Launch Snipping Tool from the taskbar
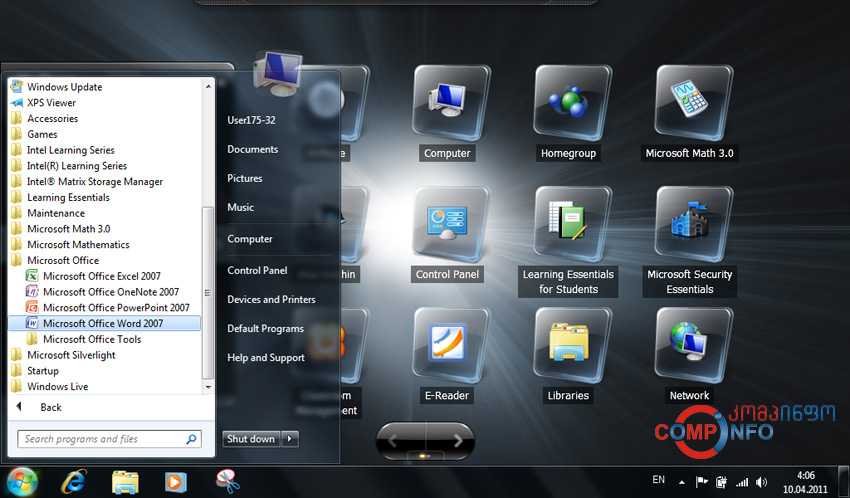The height and width of the screenshot is (498, 850). [228, 481]
